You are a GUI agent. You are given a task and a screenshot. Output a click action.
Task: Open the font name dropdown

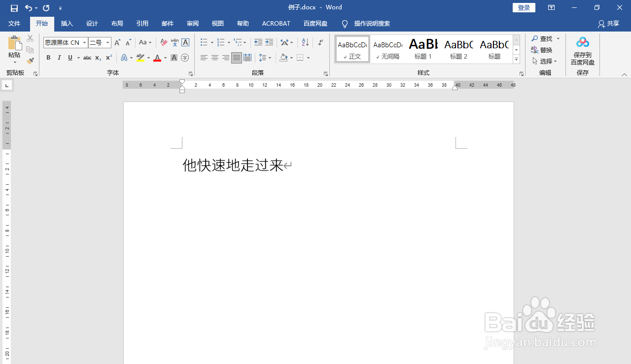(84, 43)
